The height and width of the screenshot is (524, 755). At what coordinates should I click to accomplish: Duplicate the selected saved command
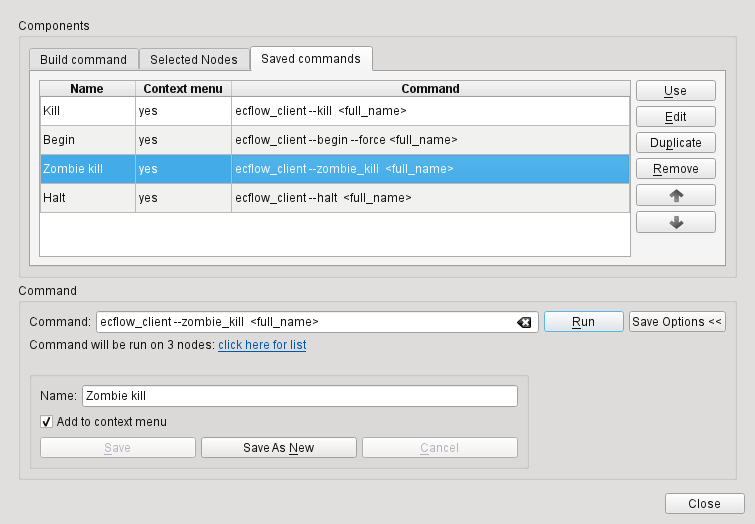675,143
